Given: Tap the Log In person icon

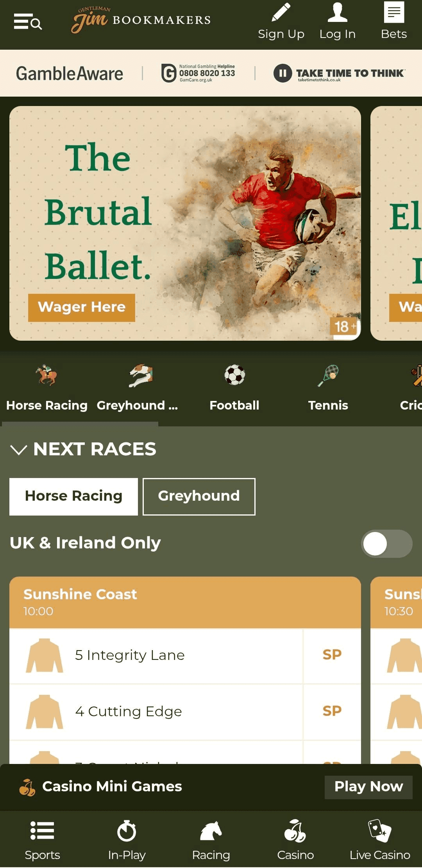Looking at the screenshot, I should 337,12.
